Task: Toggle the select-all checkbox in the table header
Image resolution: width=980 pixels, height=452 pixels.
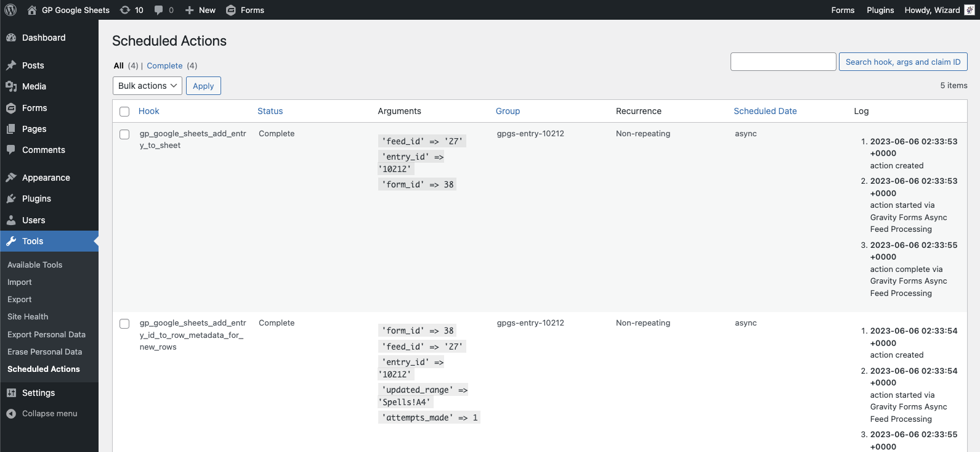Action: [x=124, y=112]
